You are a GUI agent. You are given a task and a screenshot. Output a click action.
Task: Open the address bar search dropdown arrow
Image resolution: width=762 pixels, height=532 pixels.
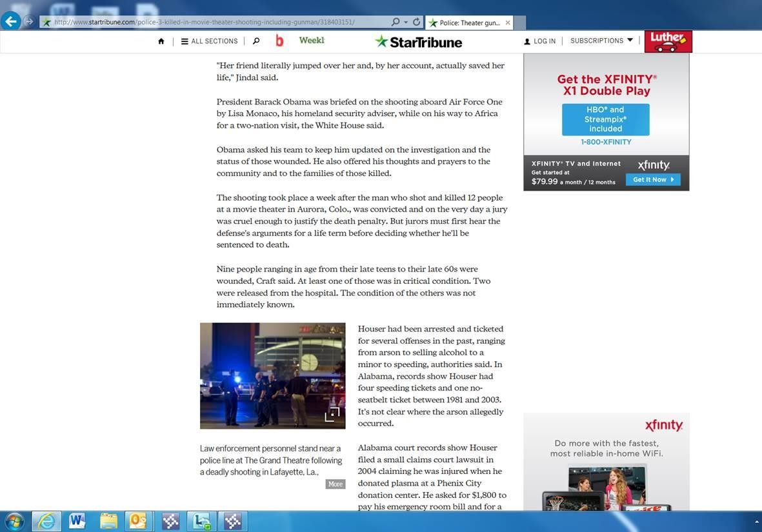coord(405,22)
